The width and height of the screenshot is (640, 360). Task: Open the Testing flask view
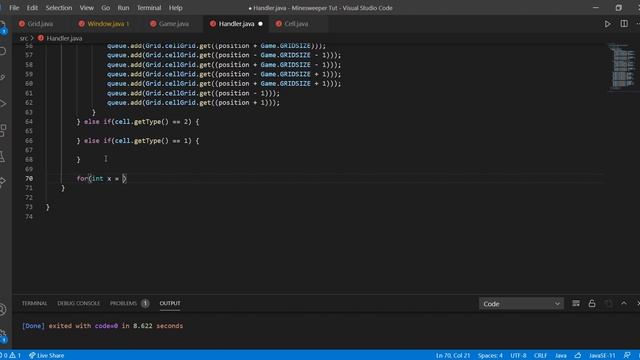pyautogui.click(x=3, y=156)
